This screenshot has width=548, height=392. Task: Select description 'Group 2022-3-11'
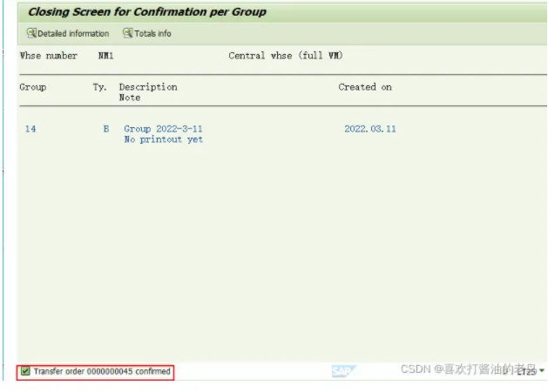click(x=163, y=129)
